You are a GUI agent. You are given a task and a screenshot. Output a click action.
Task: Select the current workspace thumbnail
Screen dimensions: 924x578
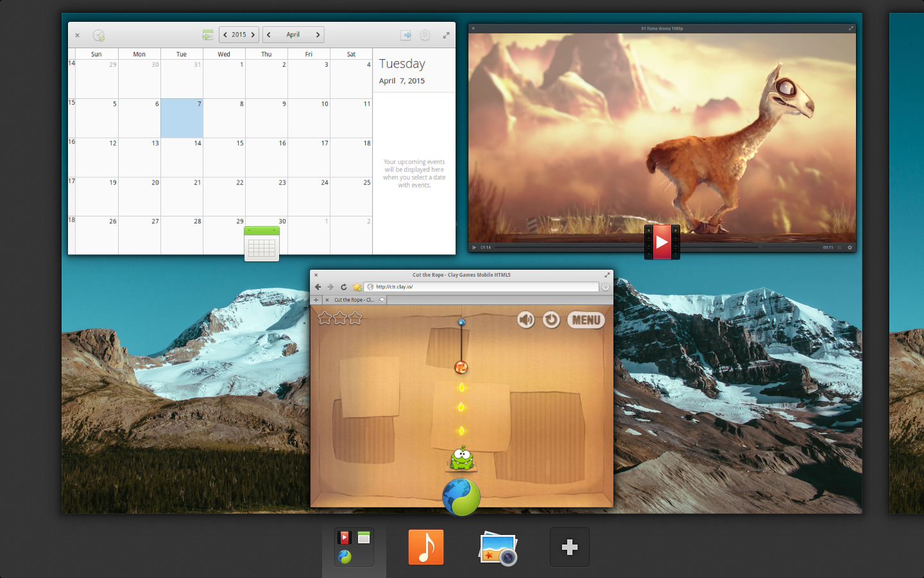(x=354, y=547)
